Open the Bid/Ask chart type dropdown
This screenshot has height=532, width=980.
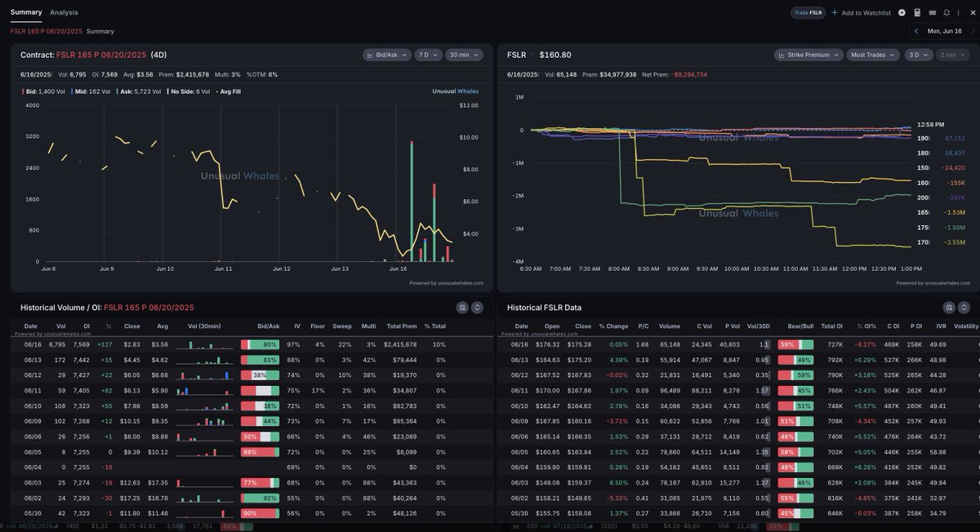pos(387,55)
